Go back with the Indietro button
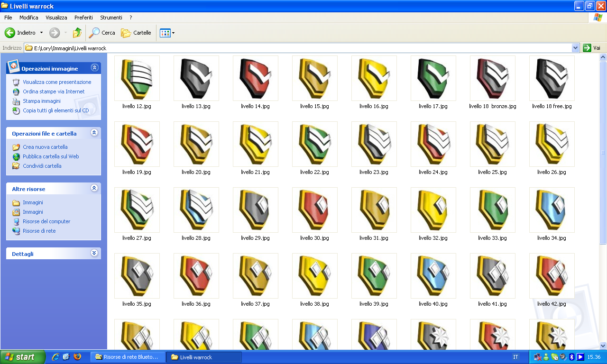This screenshot has width=607, height=364. (20, 33)
